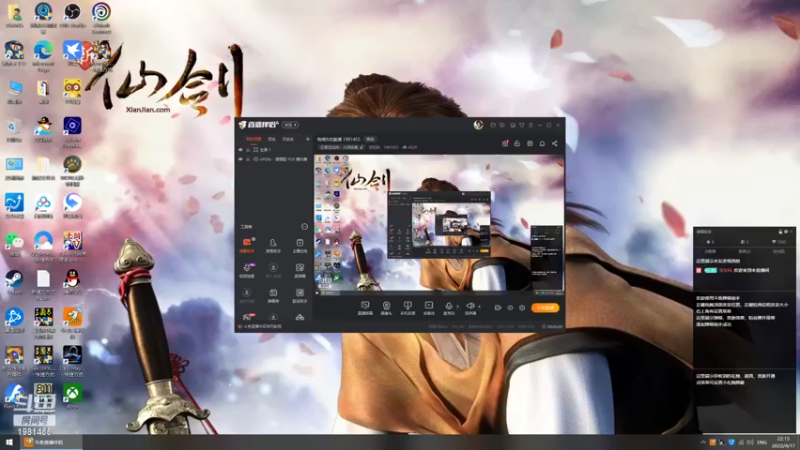800x450 pixels.
Task: Switch to the third scene tab
Action: click(x=288, y=139)
